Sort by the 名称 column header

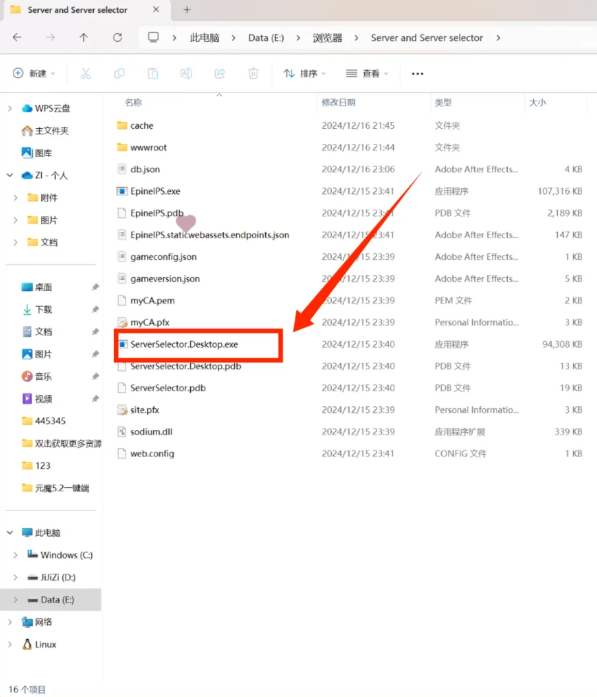pyautogui.click(x=133, y=102)
